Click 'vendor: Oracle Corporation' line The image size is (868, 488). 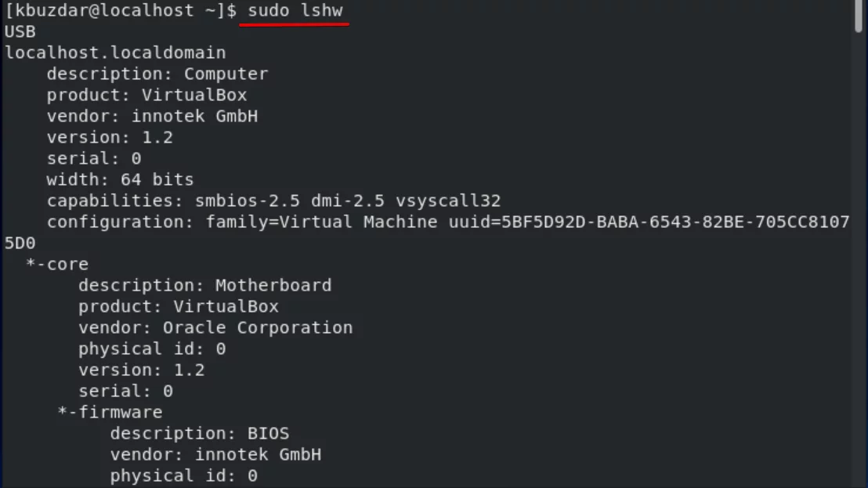click(215, 327)
